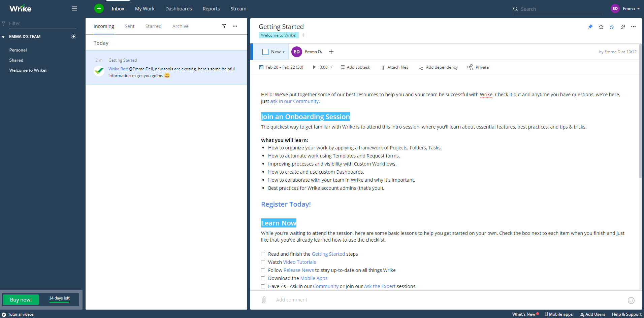This screenshot has width=644, height=318.
Task: Click the task description vertical scrollbar
Action: (640, 111)
